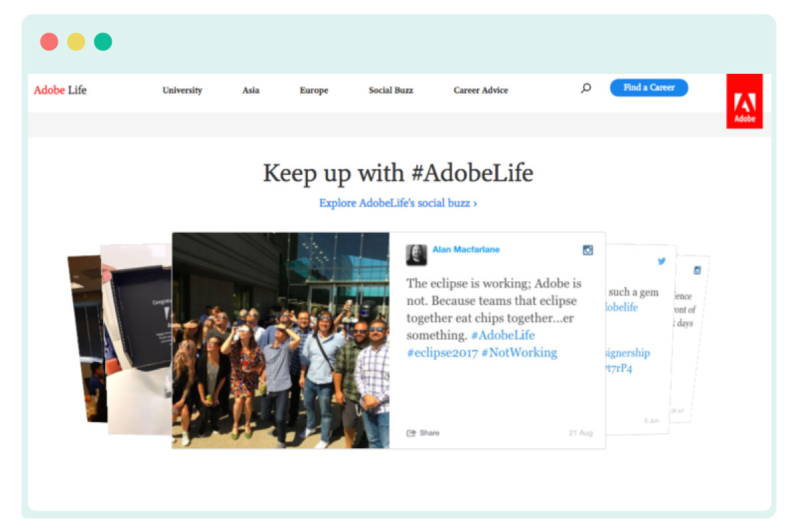
Task: Open the Career Advice menu item
Action: click(x=481, y=90)
